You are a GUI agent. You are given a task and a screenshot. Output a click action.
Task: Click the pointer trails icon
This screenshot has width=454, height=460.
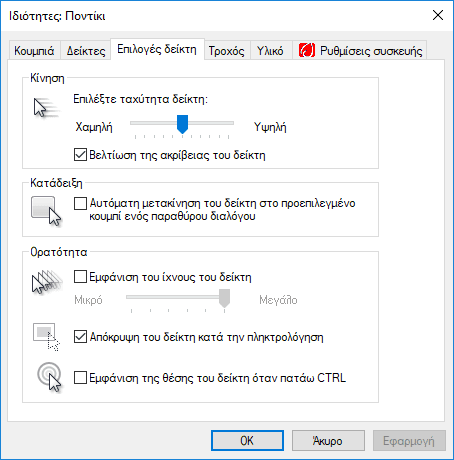(x=47, y=282)
